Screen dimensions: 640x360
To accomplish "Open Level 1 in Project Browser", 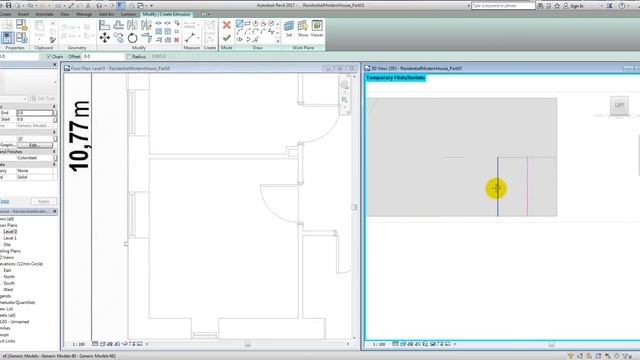I will pyautogui.click(x=10, y=238).
